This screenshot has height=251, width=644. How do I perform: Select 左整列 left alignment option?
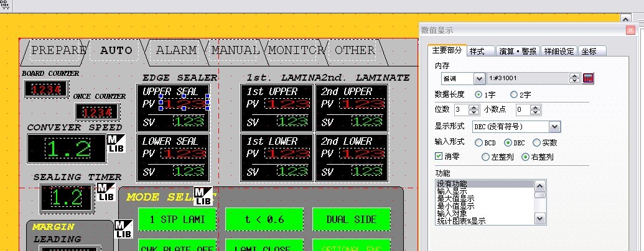point(486,157)
